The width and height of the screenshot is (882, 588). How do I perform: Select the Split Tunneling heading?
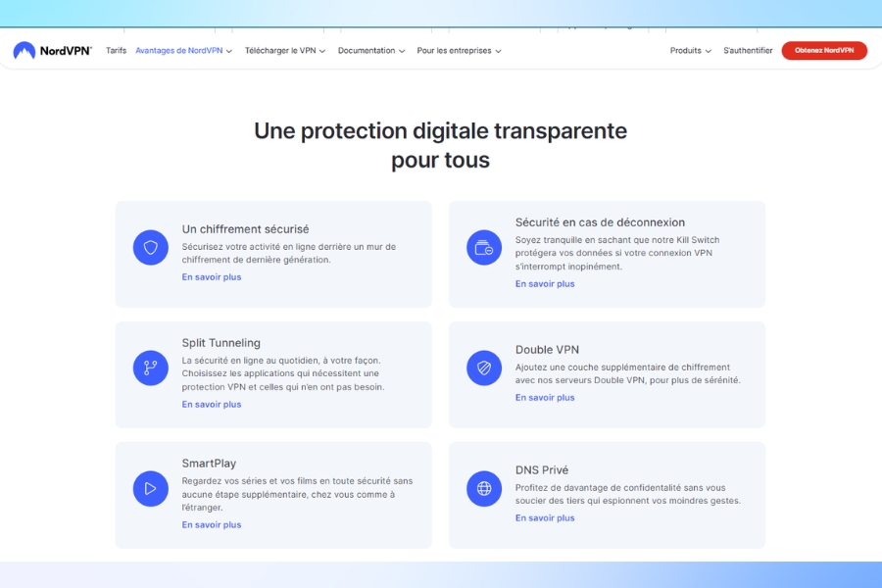(221, 343)
